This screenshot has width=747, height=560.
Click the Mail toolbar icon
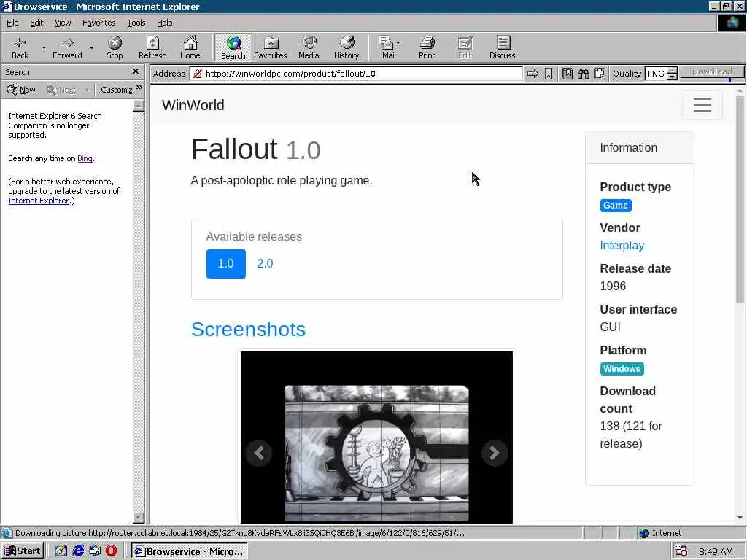coord(387,47)
